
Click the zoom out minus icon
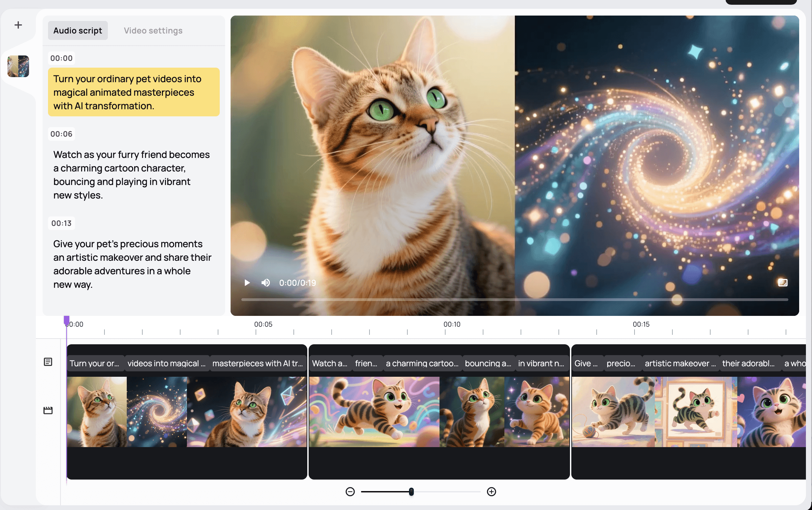(x=350, y=492)
